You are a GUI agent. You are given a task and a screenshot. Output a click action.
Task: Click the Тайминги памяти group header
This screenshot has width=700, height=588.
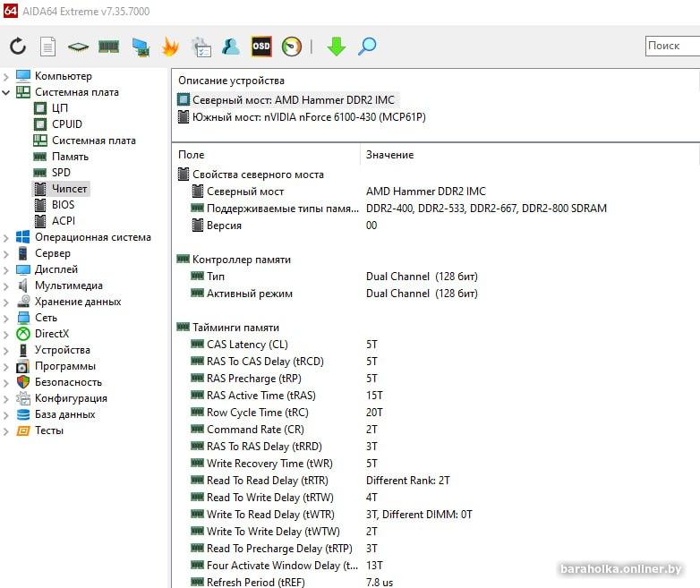click(x=235, y=327)
